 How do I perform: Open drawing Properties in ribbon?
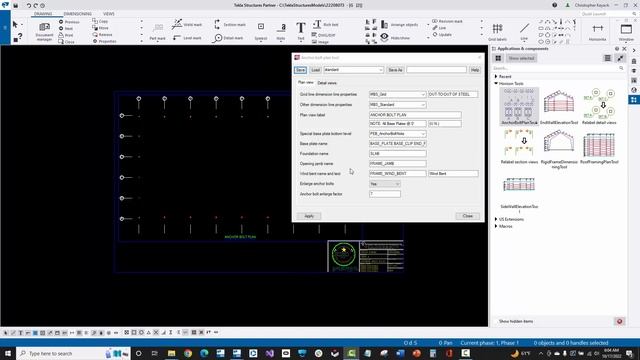tap(104, 41)
